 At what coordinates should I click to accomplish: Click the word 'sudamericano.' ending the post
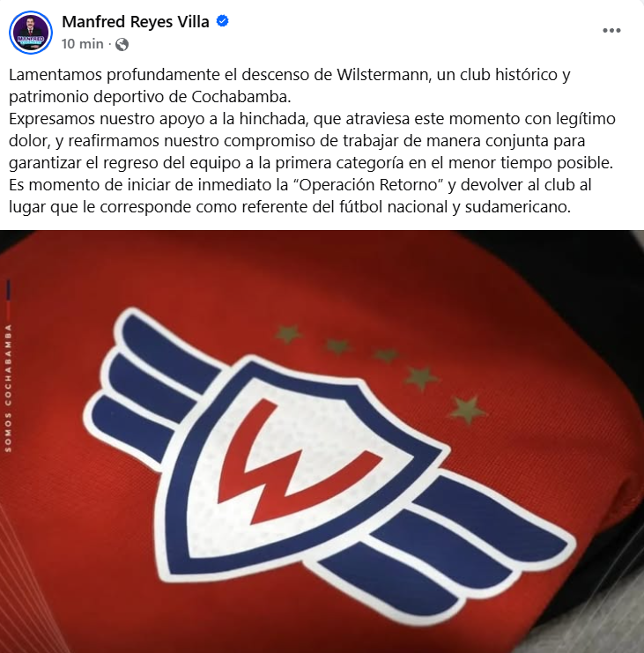[518, 206]
